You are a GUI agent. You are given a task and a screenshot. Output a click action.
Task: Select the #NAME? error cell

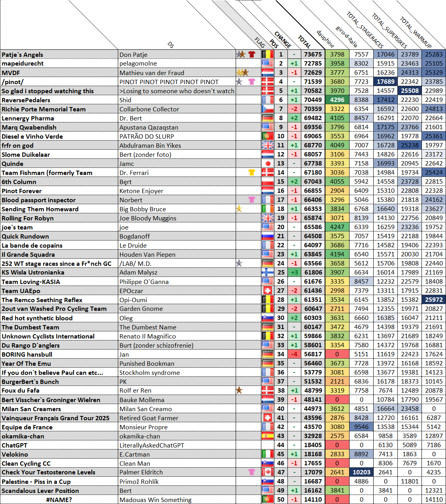pos(59,499)
